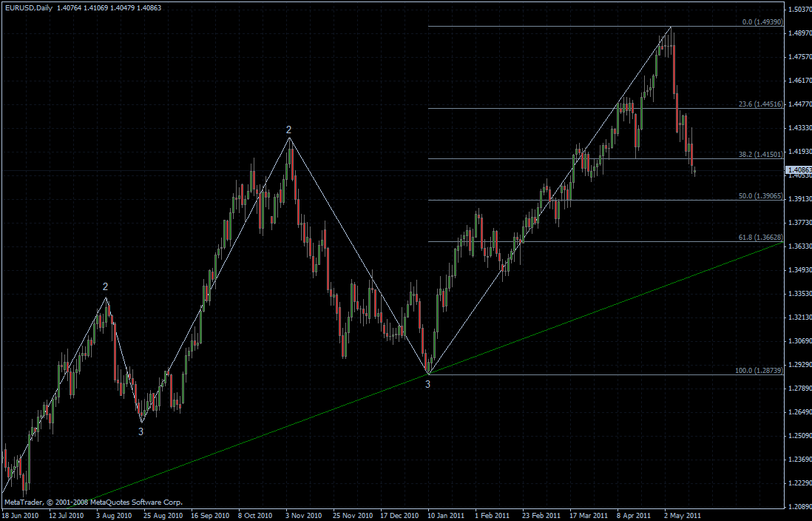
Task: Click wave label 2 above the November 2010 peak
Action: (x=289, y=130)
